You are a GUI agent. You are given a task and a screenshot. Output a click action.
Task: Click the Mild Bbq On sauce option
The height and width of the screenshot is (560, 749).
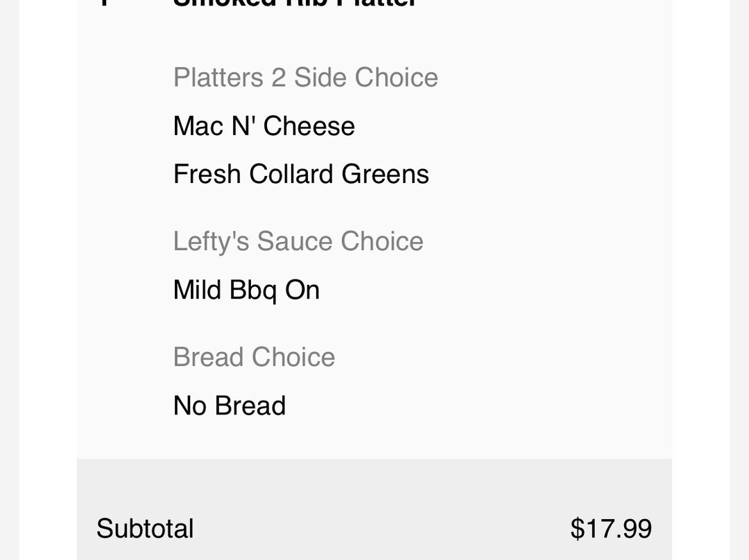coord(246,290)
